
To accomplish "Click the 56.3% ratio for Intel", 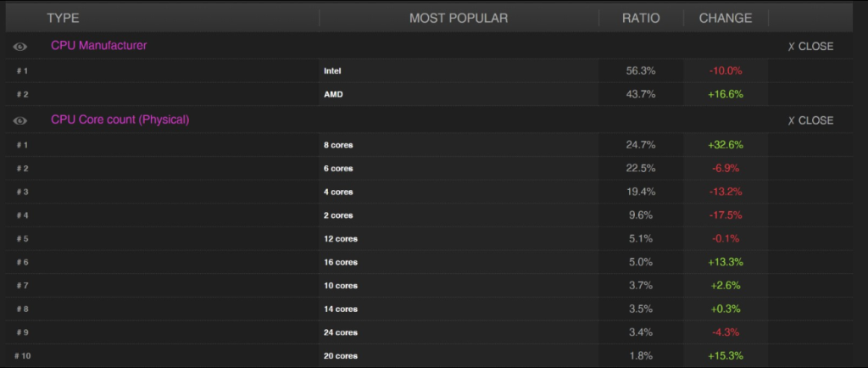I will click(641, 71).
